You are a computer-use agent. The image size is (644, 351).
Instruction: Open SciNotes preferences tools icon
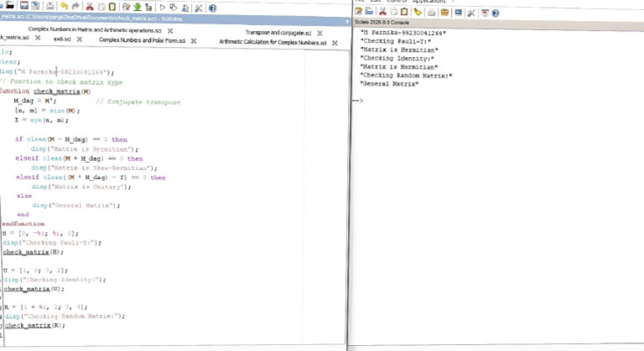pos(199,8)
